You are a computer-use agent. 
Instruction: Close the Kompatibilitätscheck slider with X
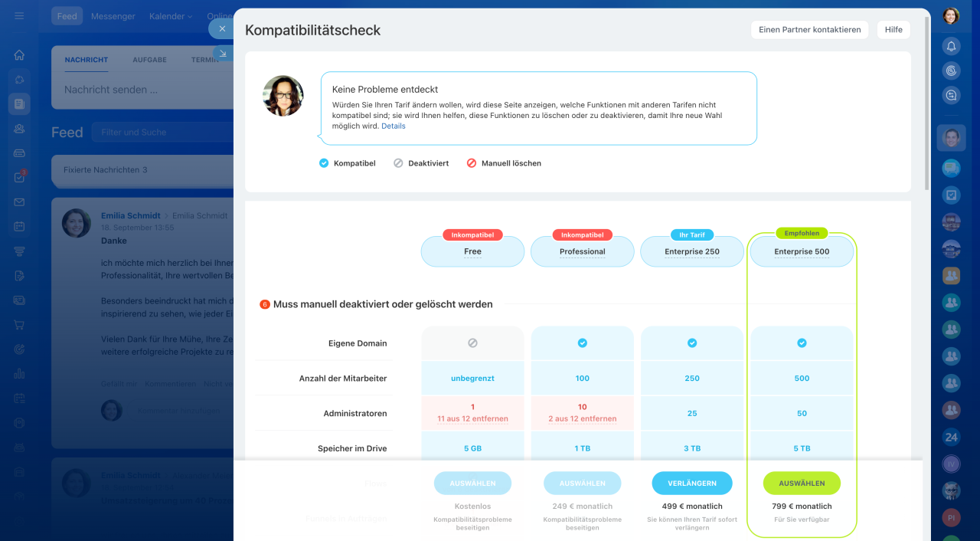click(x=221, y=28)
